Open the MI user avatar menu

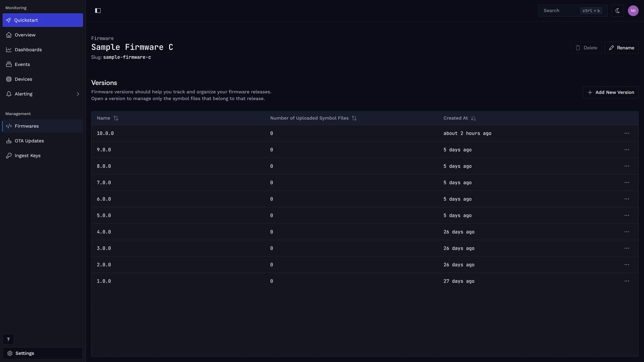tap(633, 11)
